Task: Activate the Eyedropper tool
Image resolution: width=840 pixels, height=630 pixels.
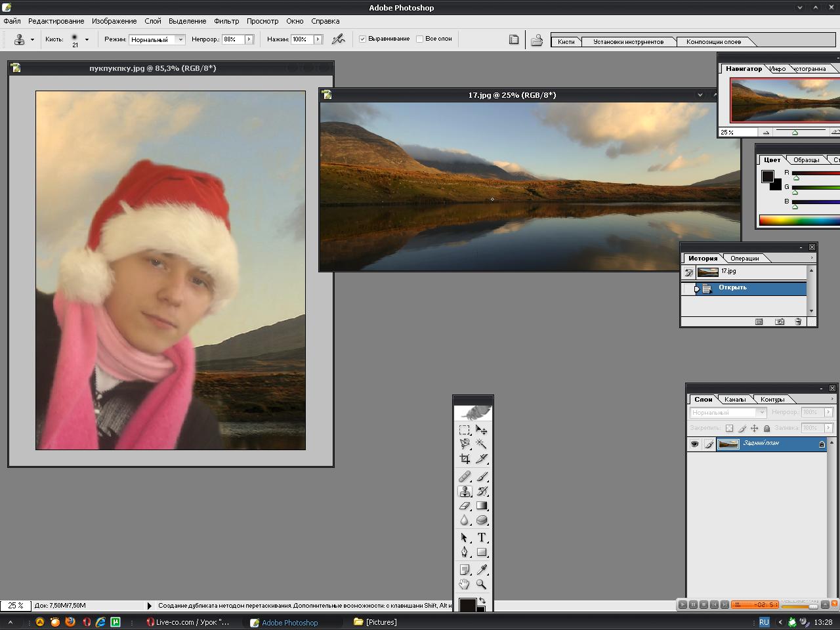Action: click(x=482, y=570)
